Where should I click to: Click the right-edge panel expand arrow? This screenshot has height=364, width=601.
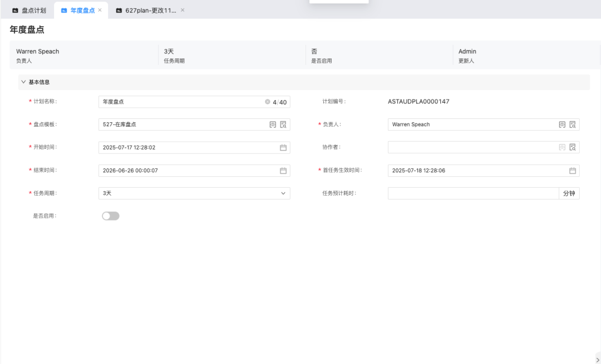[x=598, y=360]
